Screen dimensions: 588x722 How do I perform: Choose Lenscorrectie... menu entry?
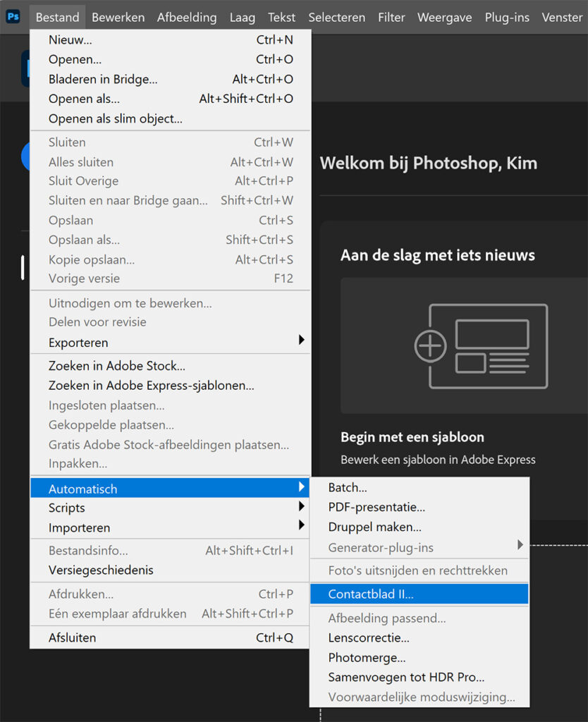[x=369, y=638]
